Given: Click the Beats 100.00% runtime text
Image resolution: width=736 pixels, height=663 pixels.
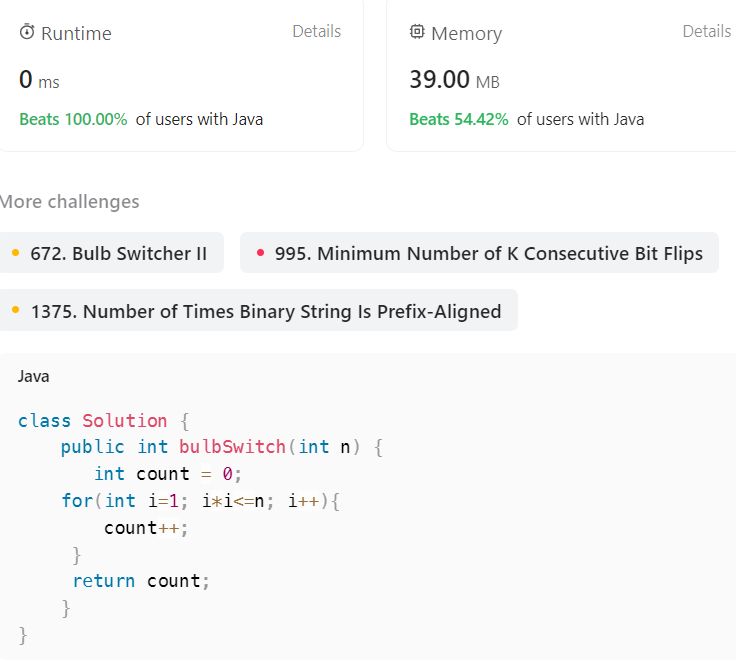Looking at the screenshot, I should coord(73,119).
